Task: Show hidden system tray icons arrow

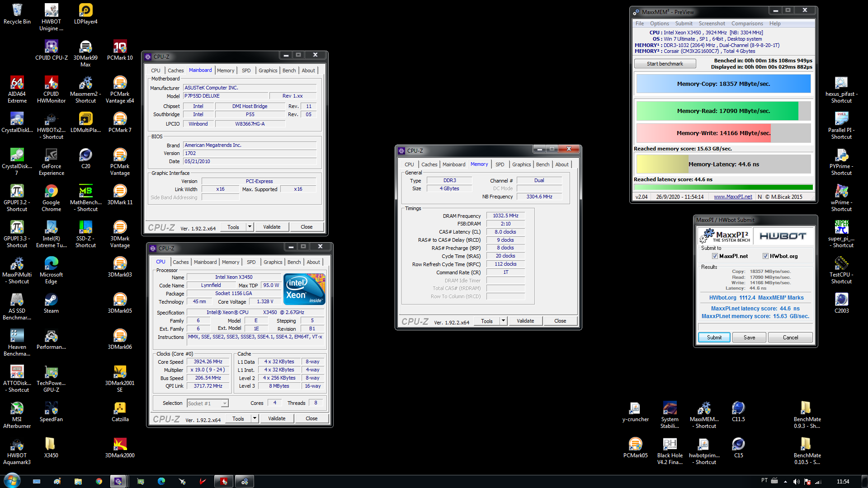Action: [785, 482]
